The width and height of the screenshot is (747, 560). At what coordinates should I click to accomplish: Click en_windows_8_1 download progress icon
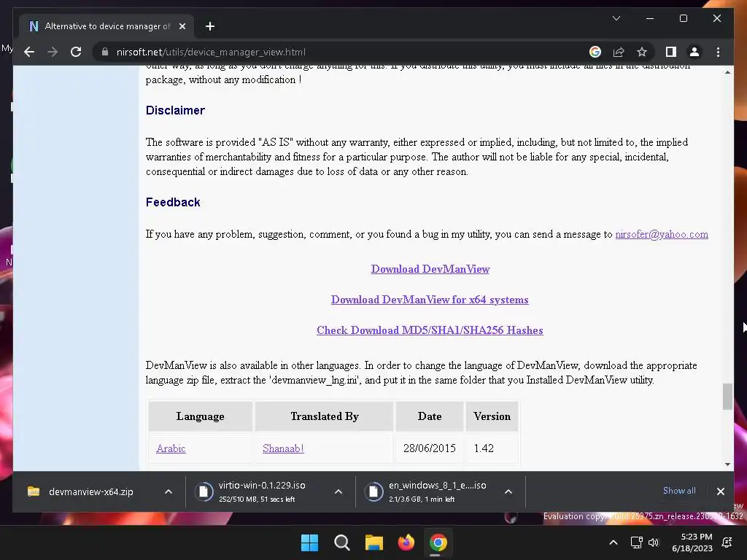point(374,492)
